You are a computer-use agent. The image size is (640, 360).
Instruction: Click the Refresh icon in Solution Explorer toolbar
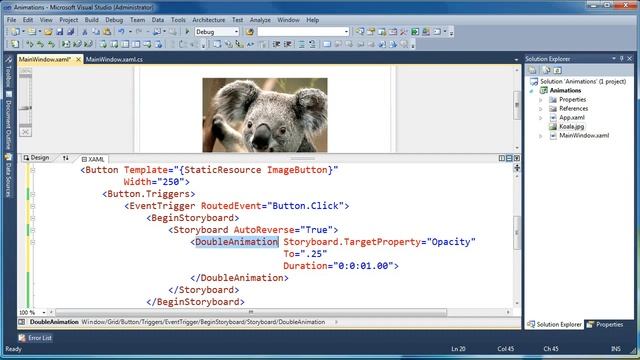click(x=558, y=70)
